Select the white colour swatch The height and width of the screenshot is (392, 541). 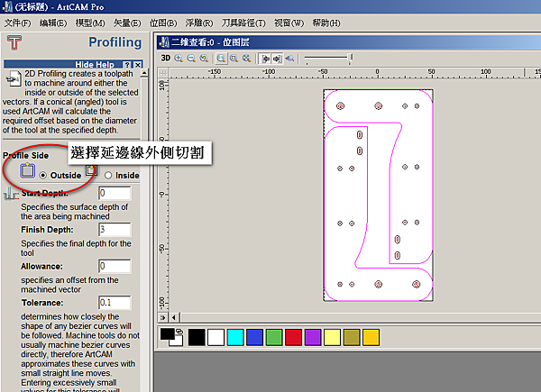(x=215, y=337)
